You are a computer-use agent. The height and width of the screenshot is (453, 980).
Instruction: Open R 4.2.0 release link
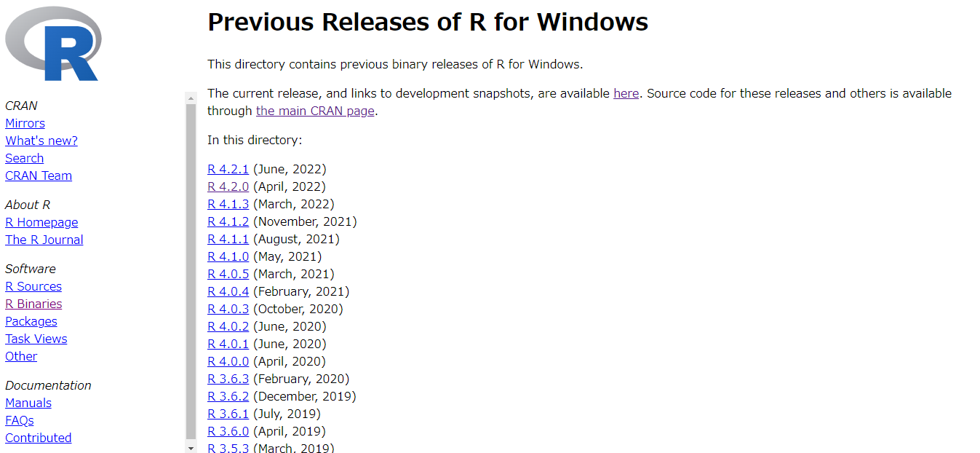(x=228, y=186)
